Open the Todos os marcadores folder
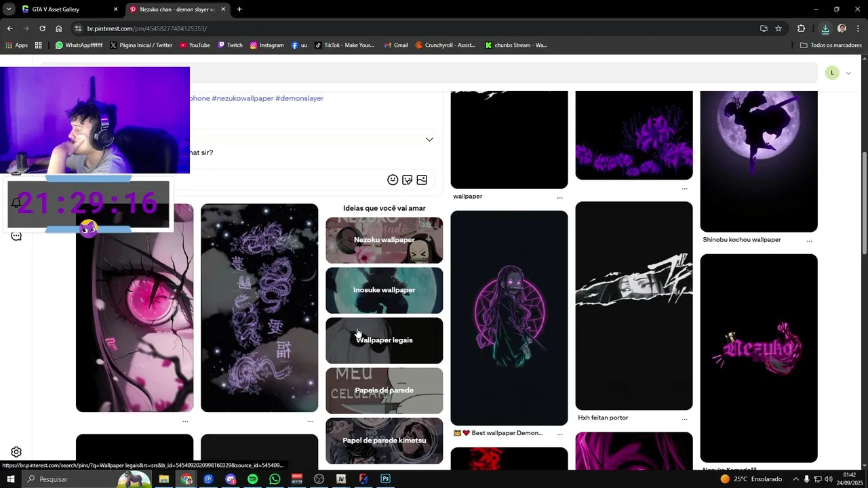 point(831,45)
